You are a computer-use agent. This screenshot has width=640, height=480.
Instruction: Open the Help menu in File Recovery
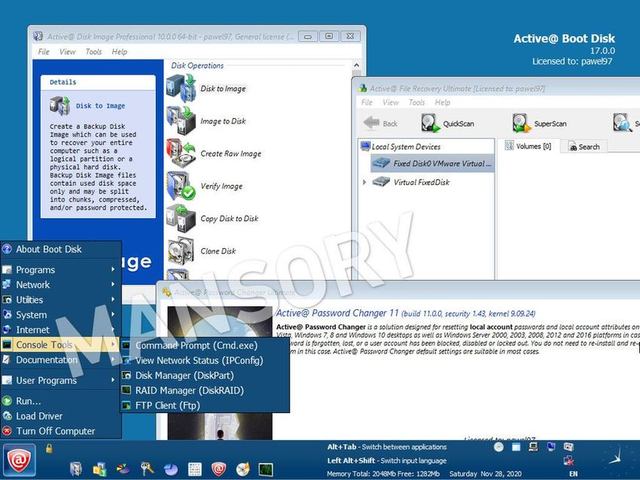(442, 102)
